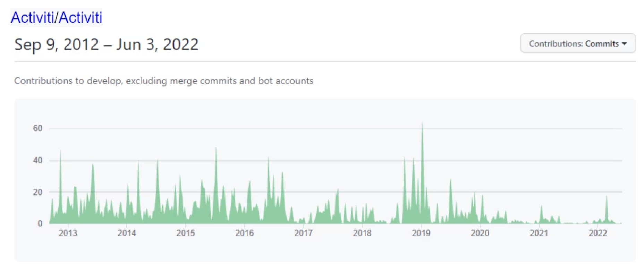This screenshot has height=278, width=644.
Task: Click the 2017 label on the x-axis
Action: (x=303, y=233)
